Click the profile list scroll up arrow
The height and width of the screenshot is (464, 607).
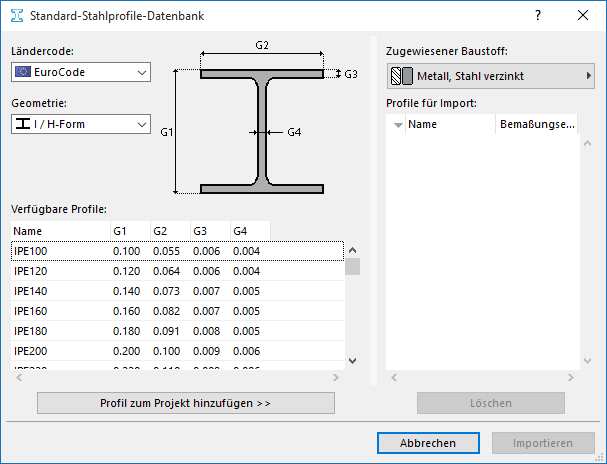pyautogui.click(x=352, y=250)
